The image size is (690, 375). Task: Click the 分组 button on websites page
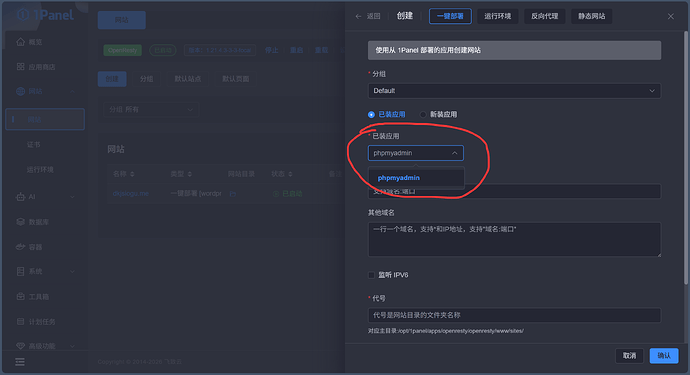pos(147,79)
